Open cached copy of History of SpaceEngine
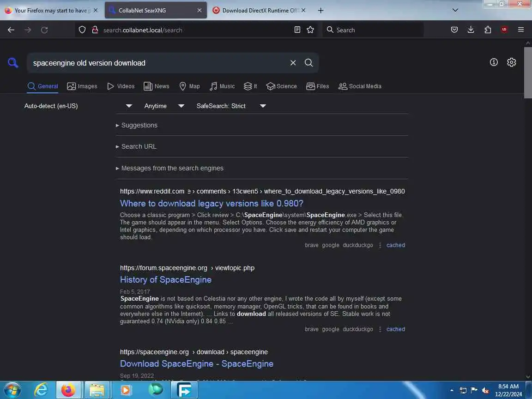The height and width of the screenshot is (399, 532). [x=396, y=329]
